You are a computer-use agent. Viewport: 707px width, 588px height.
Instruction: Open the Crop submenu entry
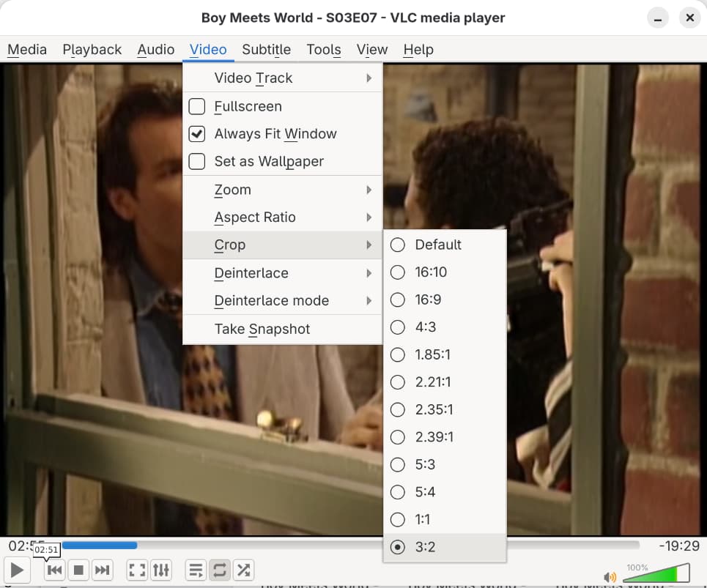click(x=282, y=245)
